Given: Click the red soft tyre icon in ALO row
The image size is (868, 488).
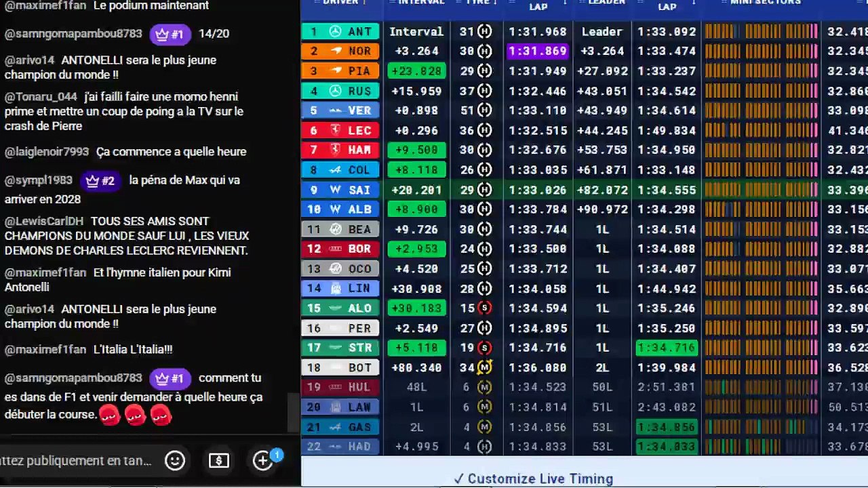Looking at the screenshot, I should click(484, 308).
